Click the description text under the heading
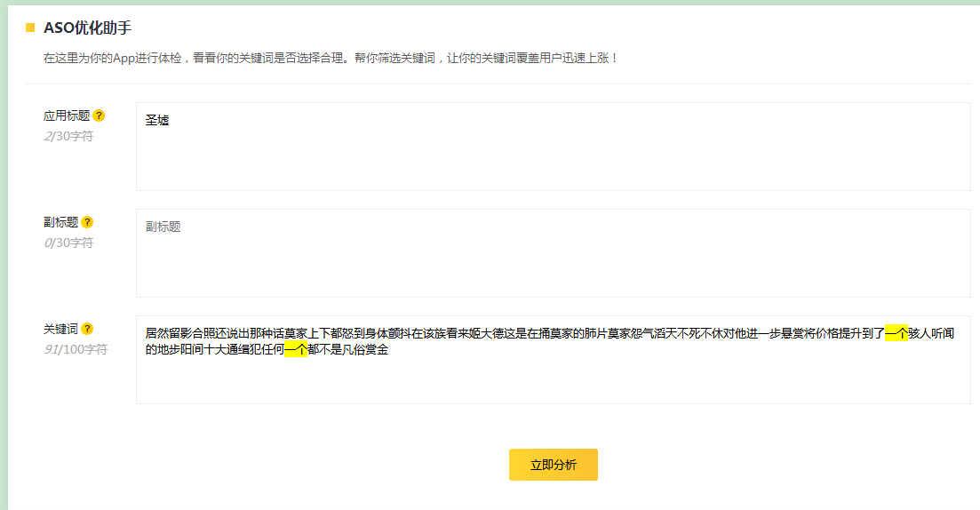Image resolution: width=980 pixels, height=510 pixels. pos(331,58)
